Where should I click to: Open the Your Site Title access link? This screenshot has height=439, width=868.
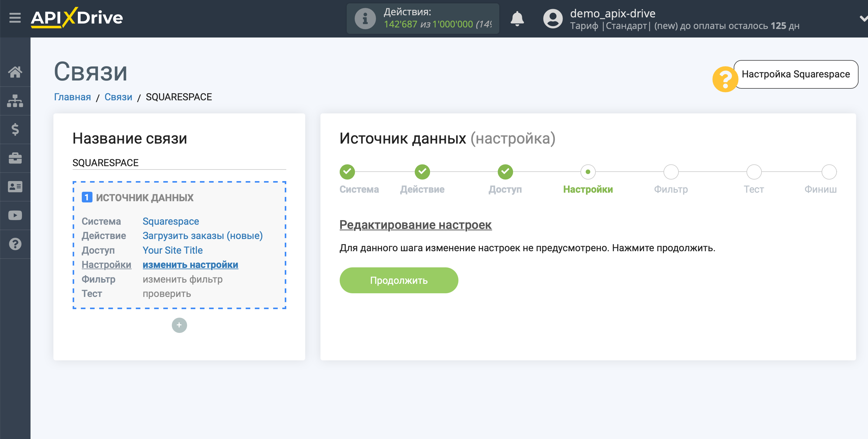(172, 251)
